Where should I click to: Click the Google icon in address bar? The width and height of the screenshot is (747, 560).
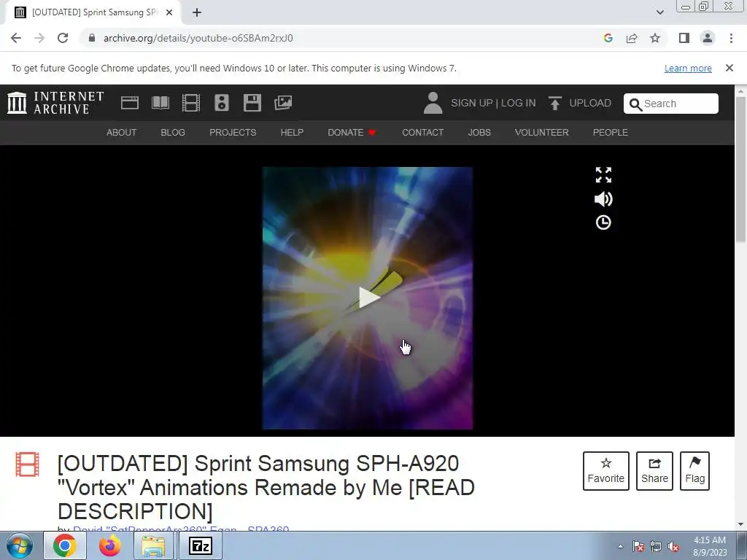(608, 38)
